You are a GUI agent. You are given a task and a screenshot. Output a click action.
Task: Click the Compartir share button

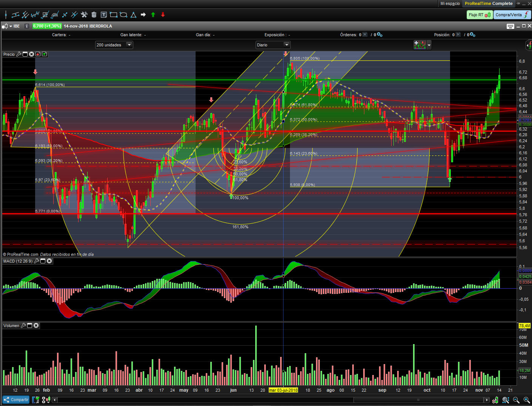click(16, 400)
